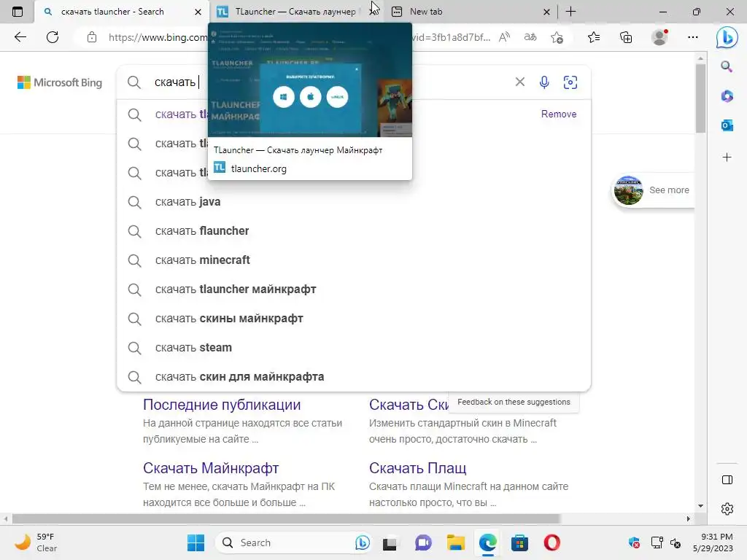Close the New tab tab
The image size is (747, 560).
click(546, 12)
